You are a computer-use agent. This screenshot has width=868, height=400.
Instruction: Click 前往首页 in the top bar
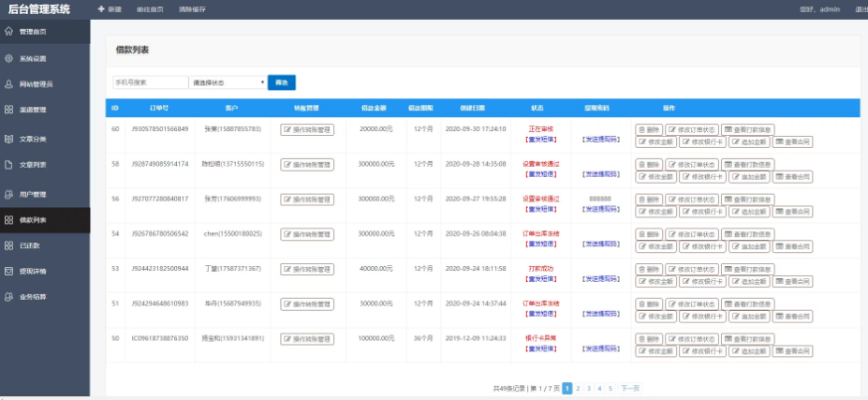click(x=149, y=9)
